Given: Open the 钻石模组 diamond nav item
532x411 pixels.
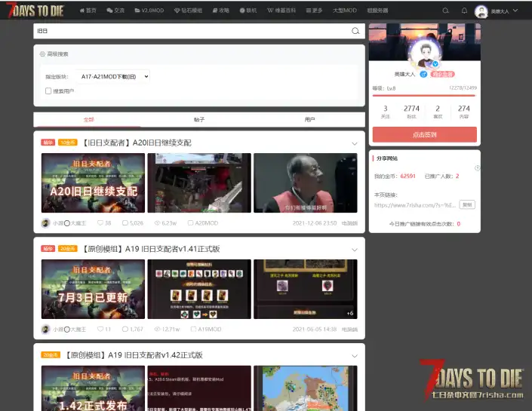Looking at the screenshot, I should [x=188, y=11].
